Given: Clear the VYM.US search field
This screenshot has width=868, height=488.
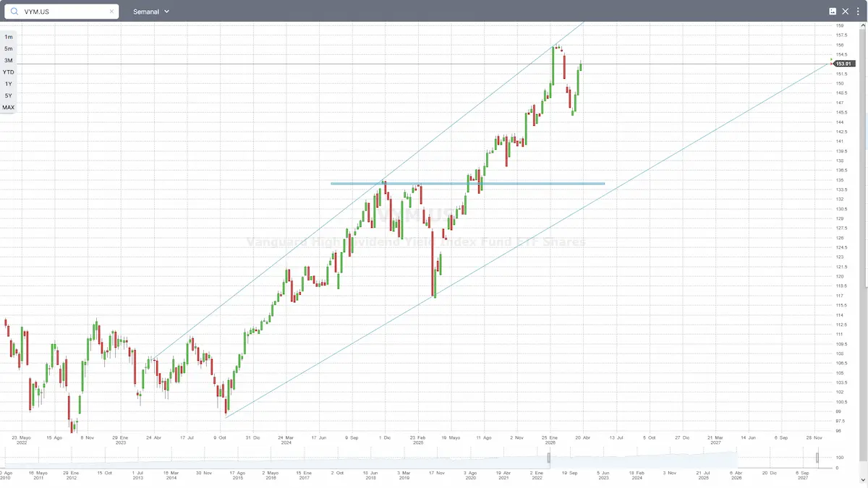Looking at the screenshot, I should point(111,12).
